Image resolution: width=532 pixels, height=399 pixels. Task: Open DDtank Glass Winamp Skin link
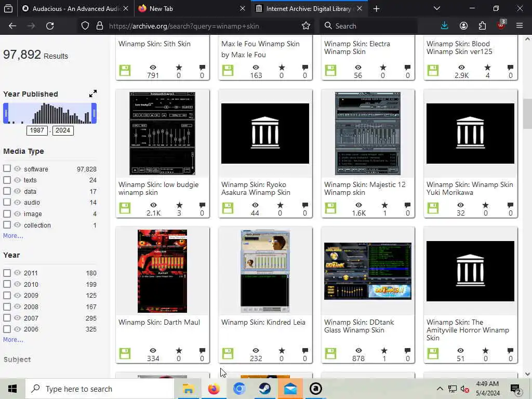coord(359,326)
